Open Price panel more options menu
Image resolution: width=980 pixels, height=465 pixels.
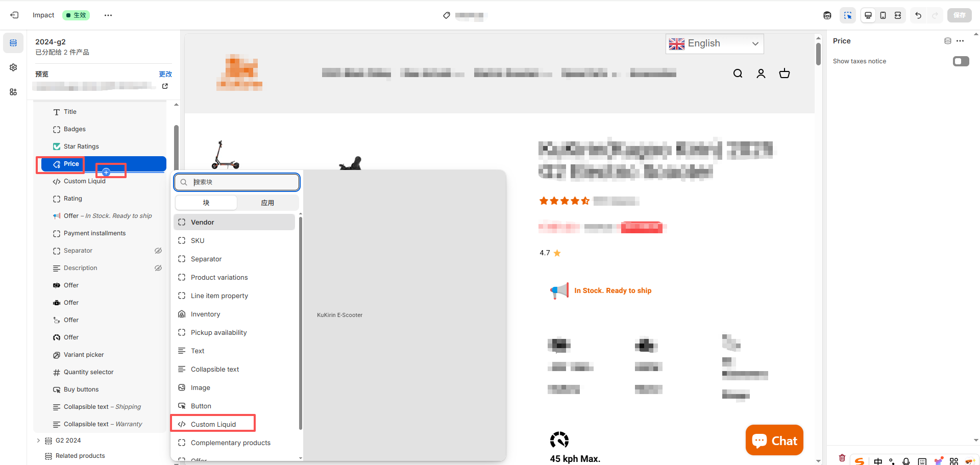point(960,41)
